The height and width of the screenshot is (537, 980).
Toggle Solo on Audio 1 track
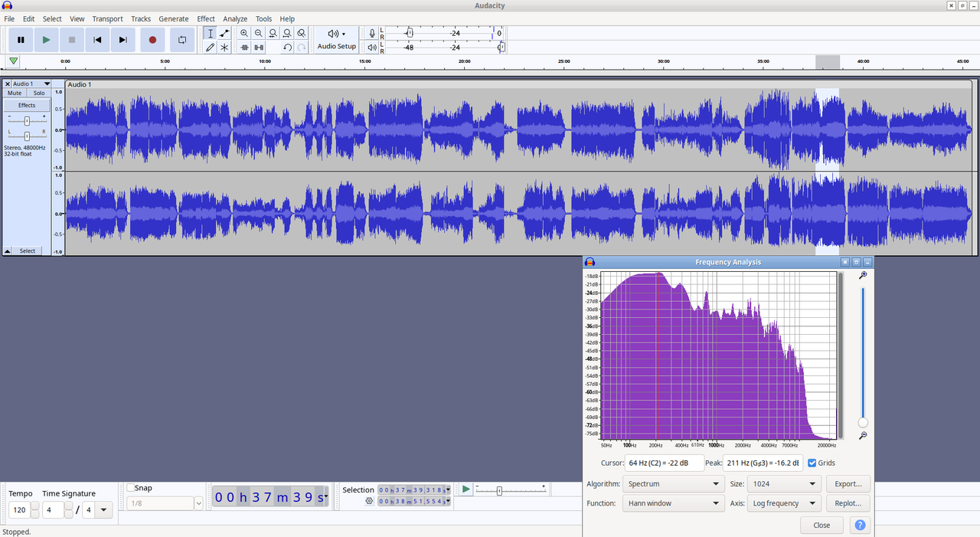pos(39,93)
